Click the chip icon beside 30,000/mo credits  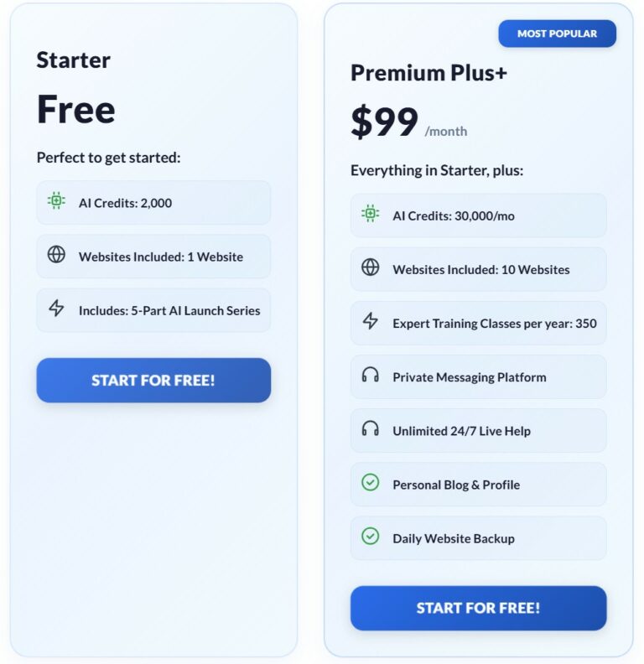pos(370,215)
